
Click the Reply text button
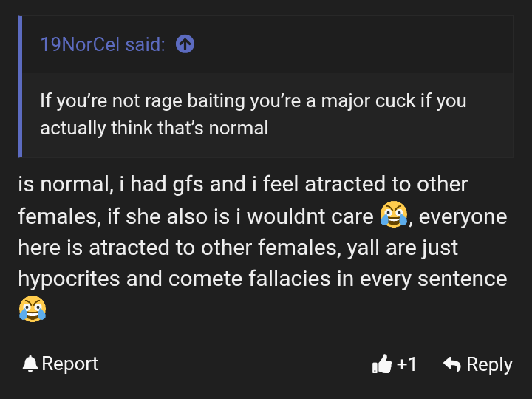[489, 365]
